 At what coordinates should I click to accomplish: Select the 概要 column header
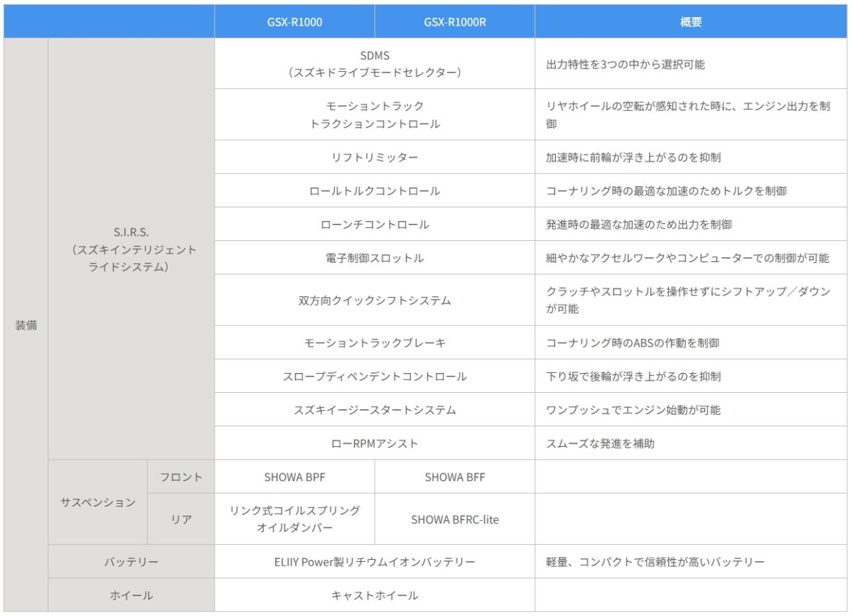pyautogui.click(x=691, y=22)
